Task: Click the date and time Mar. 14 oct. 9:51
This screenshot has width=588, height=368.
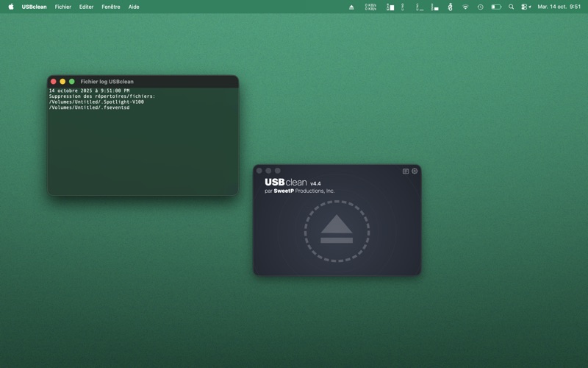Action: pyautogui.click(x=559, y=7)
